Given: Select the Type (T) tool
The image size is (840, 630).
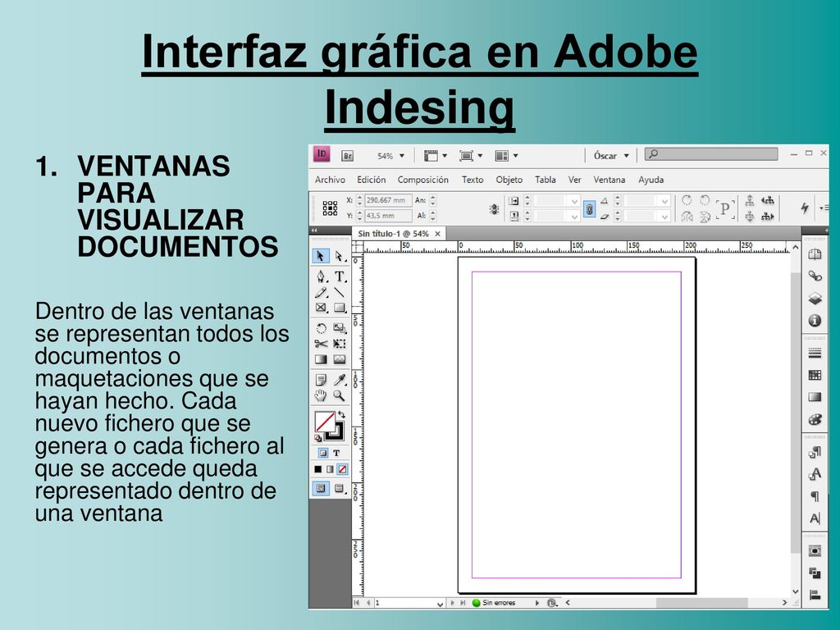Looking at the screenshot, I should (x=340, y=276).
